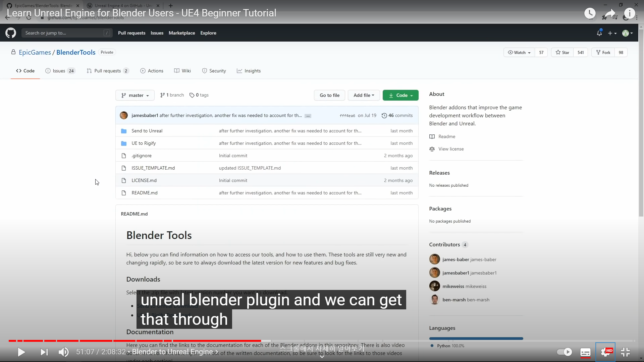Open the Wiki tab
Screen dimensions: 644x362
182,71
